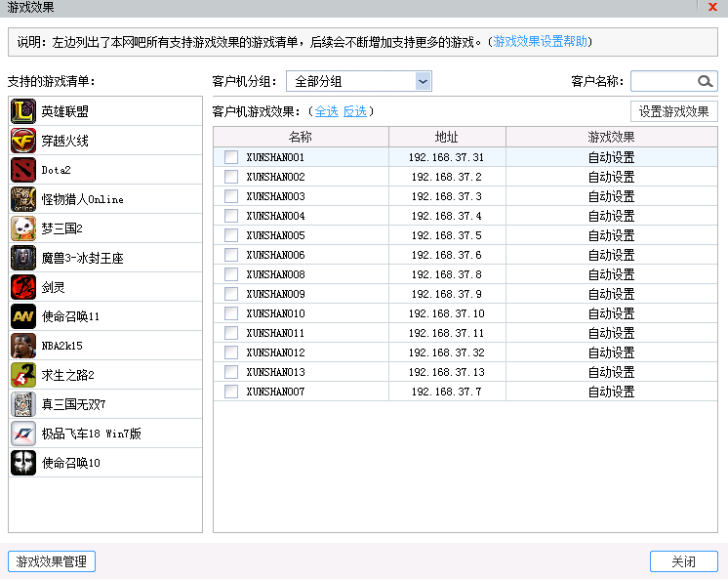Click address 192.168.37.32
The height and width of the screenshot is (579, 728).
pyautogui.click(x=447, y=352)
